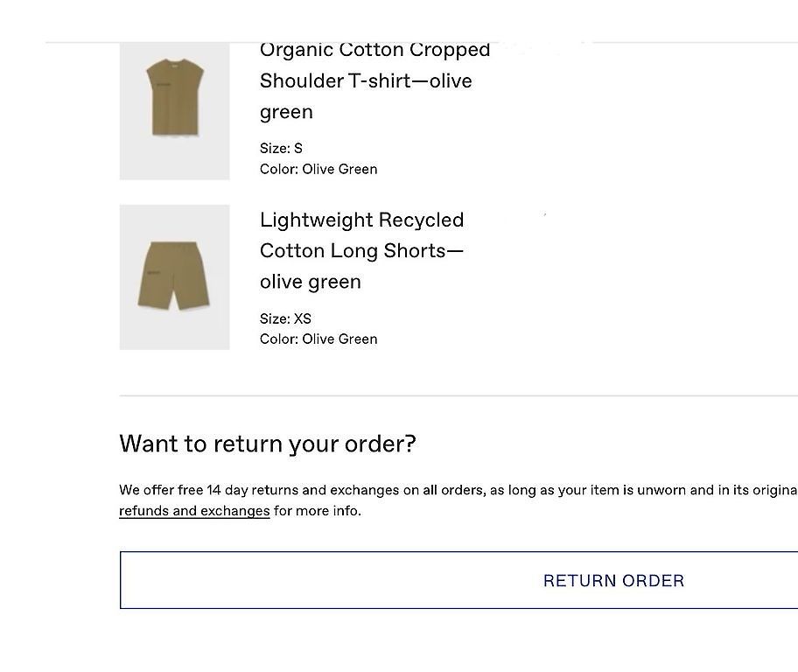Click the shorts' Color: Olive Green text
Viewport: 798px width, 672px height.
318,339
